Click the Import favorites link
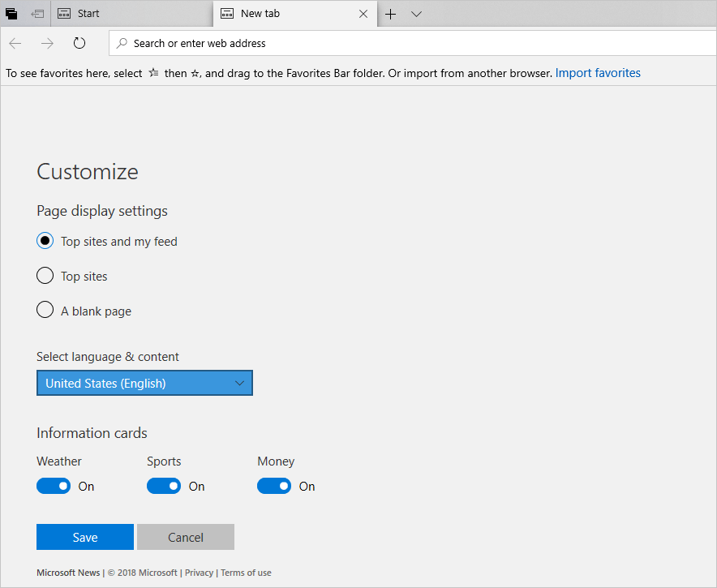The width and height of the screenshot is (717, 588). 598,72
